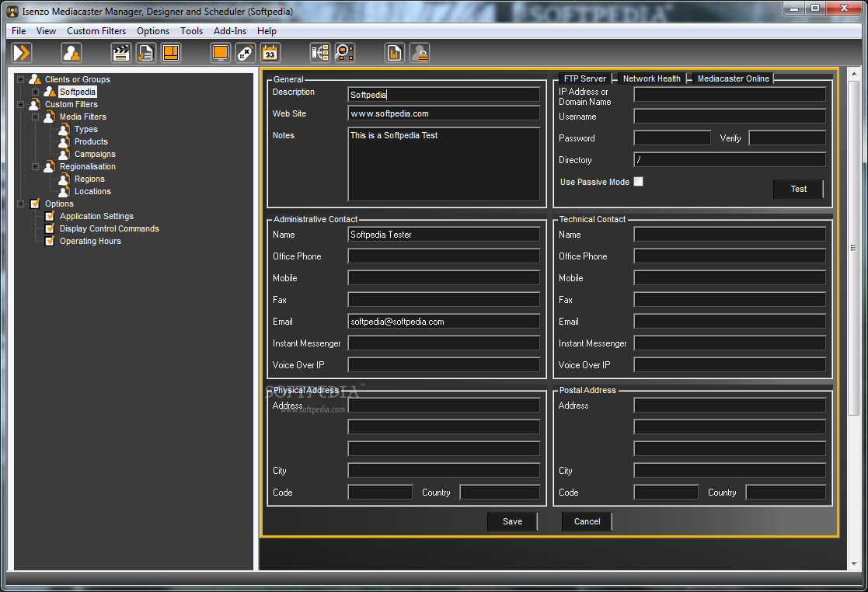
Task: Click the Notes text area
Action: click(444, 165)
